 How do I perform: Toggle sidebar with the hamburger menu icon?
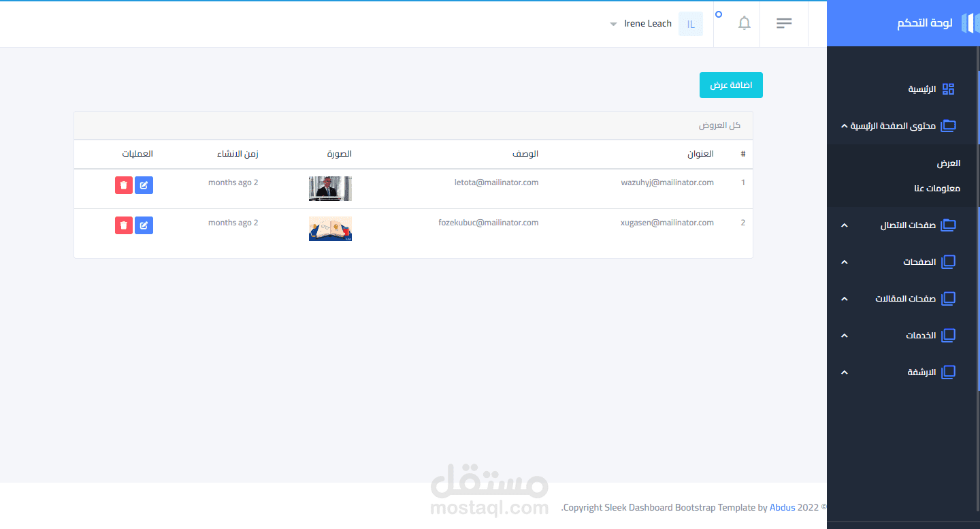pos(784,23)
